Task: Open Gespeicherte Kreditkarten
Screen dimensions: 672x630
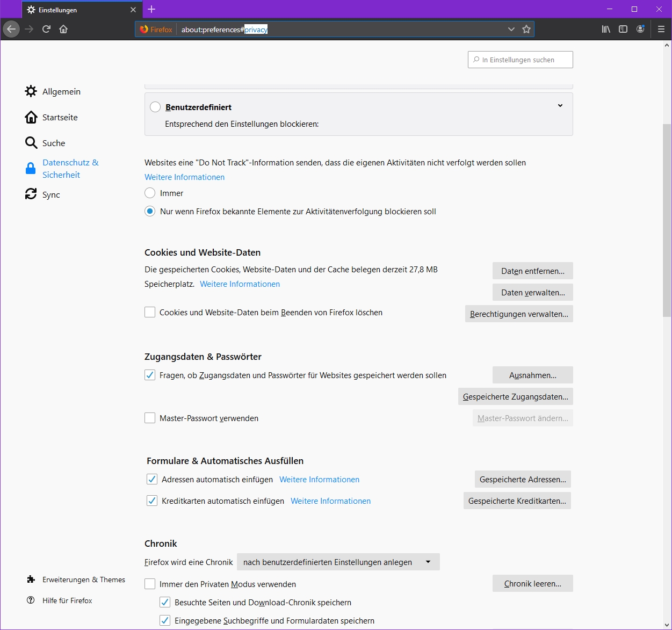Action: tap(517, 501)
